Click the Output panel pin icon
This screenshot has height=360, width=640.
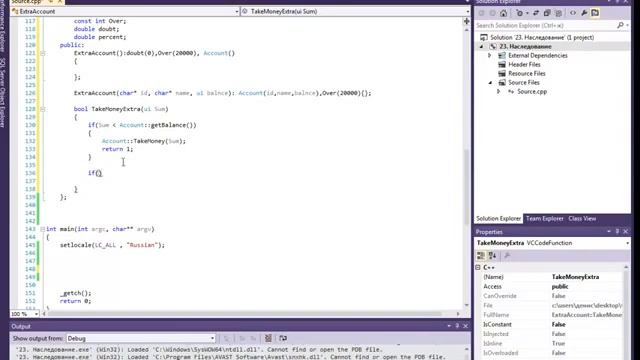click(457, 326)
